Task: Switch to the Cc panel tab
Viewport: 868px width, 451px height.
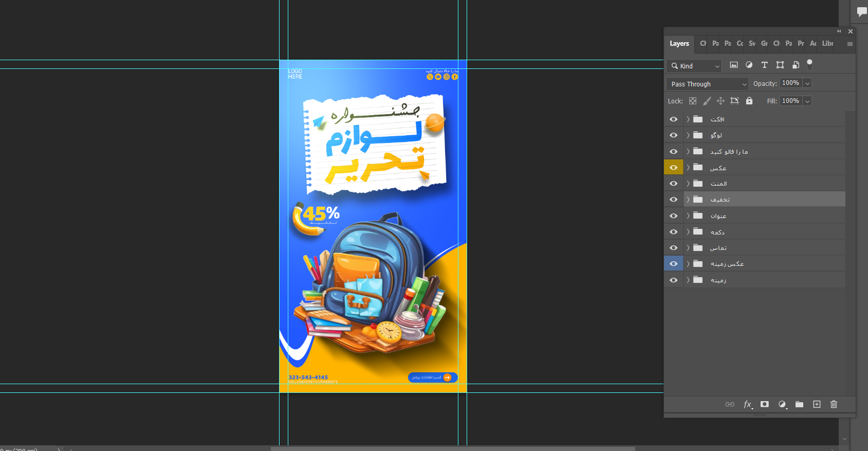Action: coord(740,44)
